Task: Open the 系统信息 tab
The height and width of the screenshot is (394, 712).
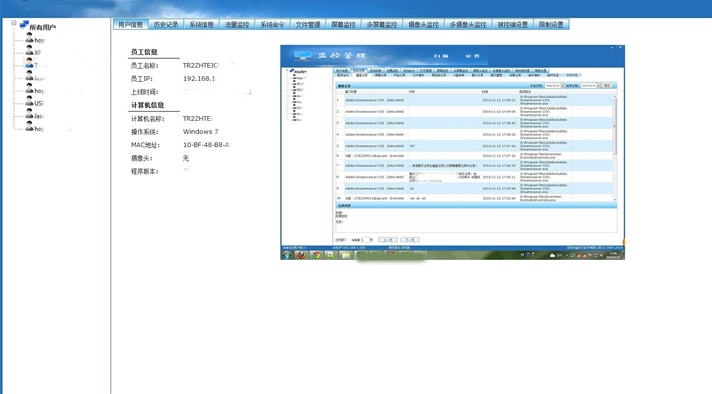Action: (201, 25)
